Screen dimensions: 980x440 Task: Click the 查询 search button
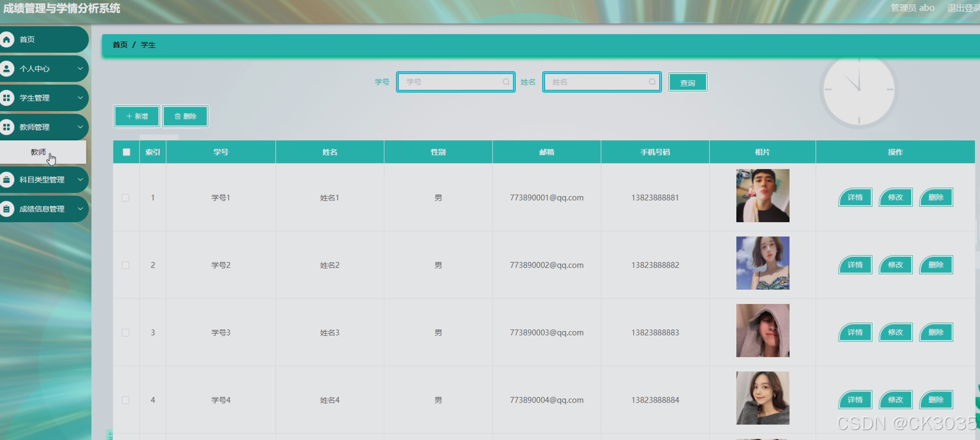688,82
